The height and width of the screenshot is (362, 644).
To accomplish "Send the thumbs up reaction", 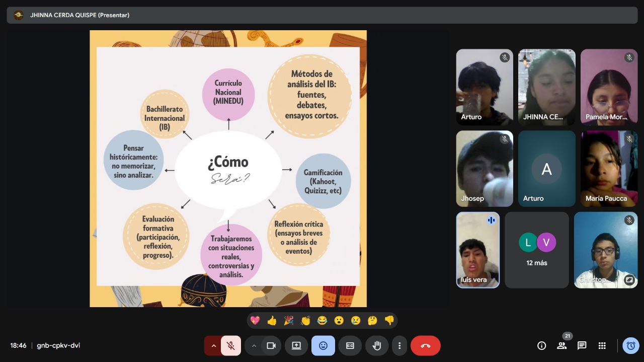I will (x=272, y=321).
